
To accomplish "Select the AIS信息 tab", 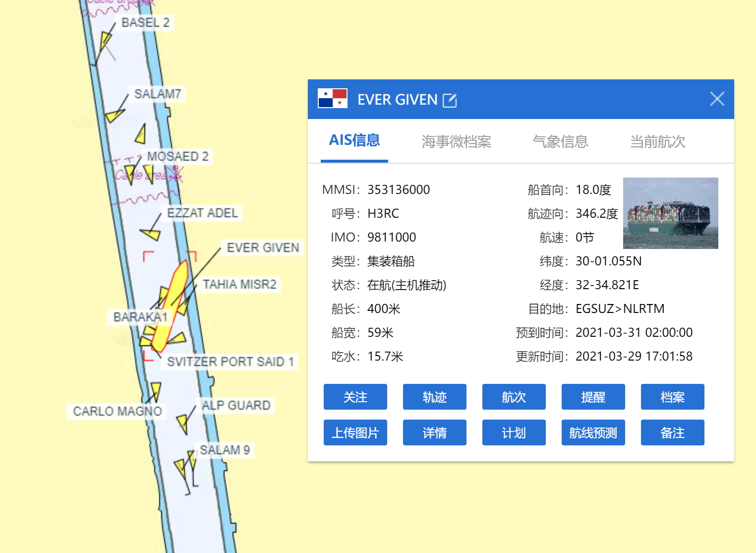I will (x=354, y=141).
